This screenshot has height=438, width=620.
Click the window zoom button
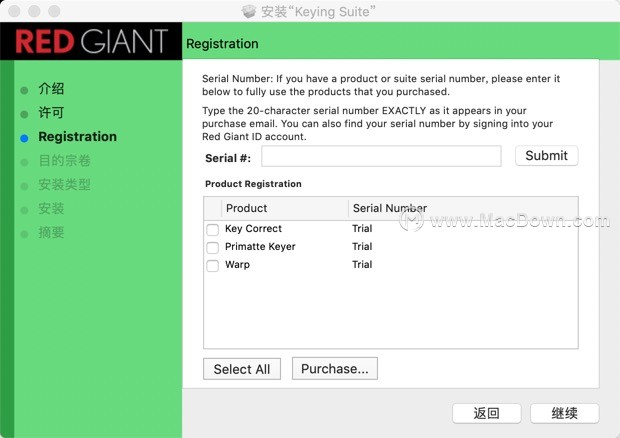click(x=54, y=11)
